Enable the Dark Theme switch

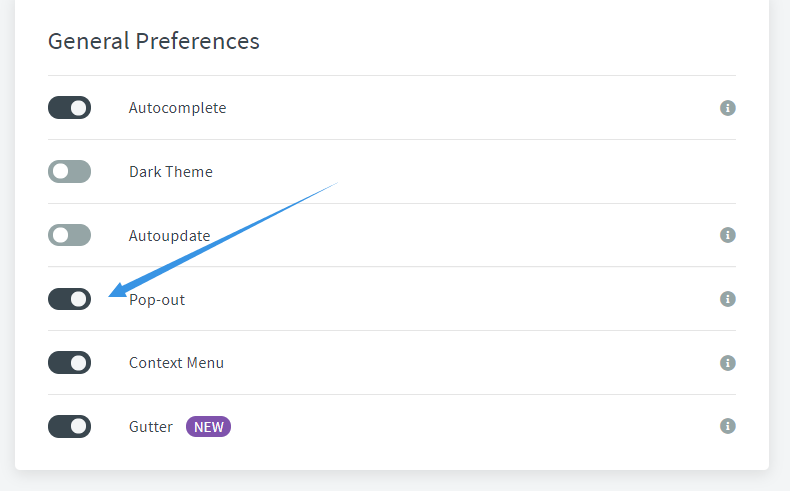tap(70, 172)
